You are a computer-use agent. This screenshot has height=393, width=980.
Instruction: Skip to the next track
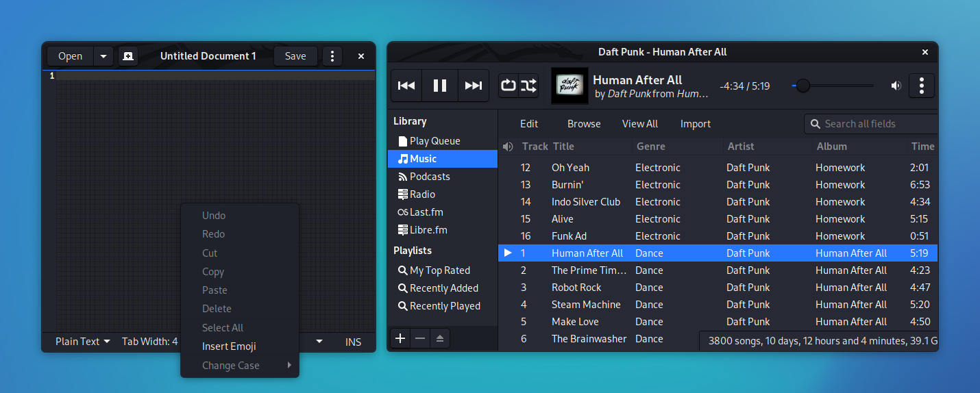(474, 86)
